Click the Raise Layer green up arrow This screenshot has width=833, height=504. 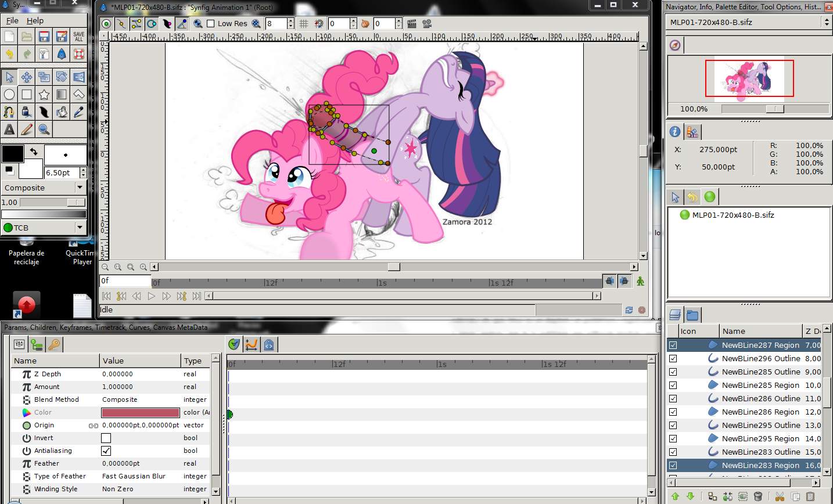(675, 496)
